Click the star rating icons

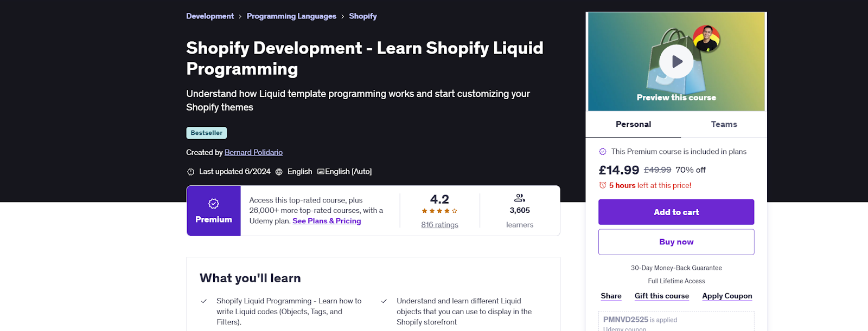(439, 211)
